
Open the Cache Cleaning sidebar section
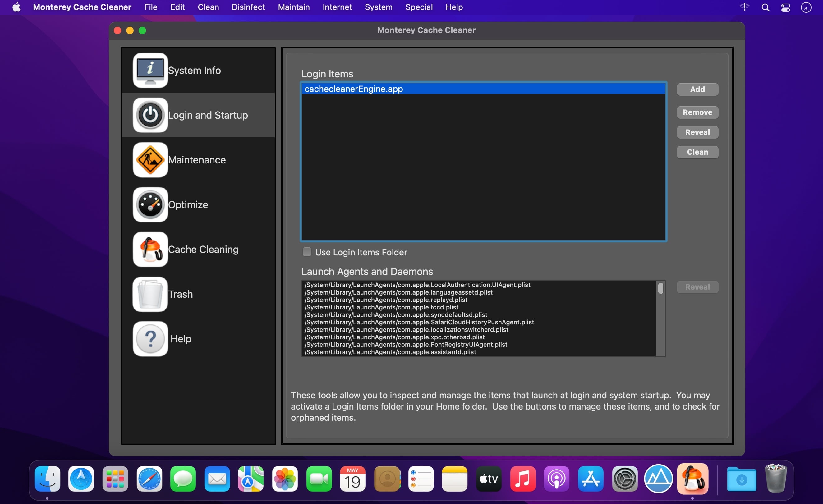[x=198, y=250]
